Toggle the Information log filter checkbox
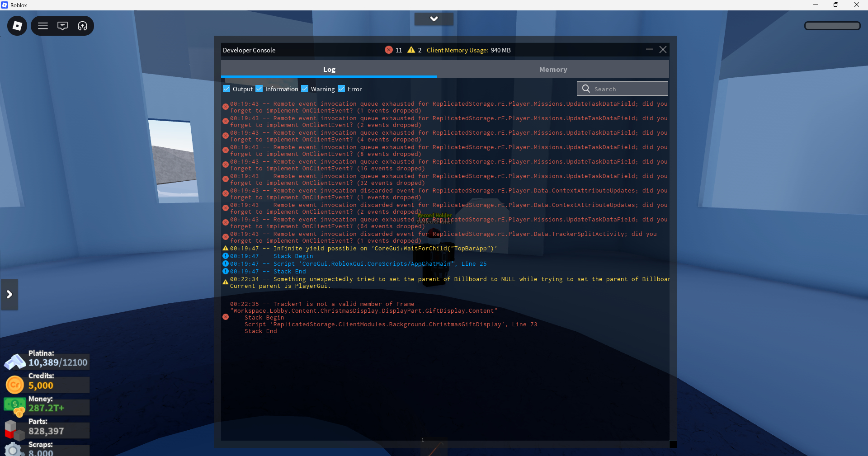 [259, 89]
